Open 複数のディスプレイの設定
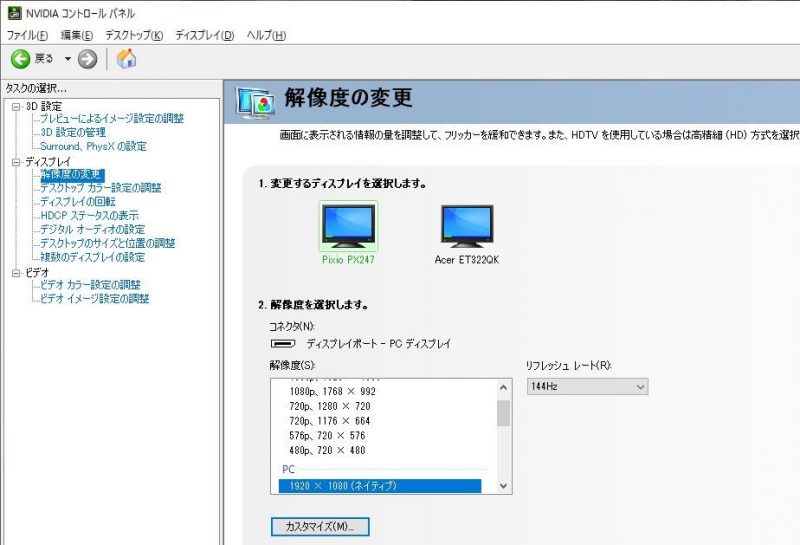 click(x=92, y=257)
